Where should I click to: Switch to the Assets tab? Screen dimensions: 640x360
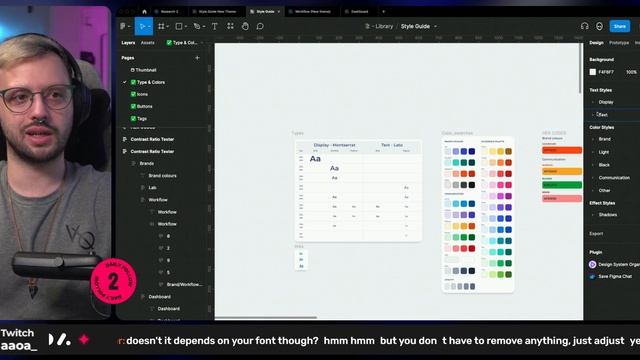tap(147, 42)
